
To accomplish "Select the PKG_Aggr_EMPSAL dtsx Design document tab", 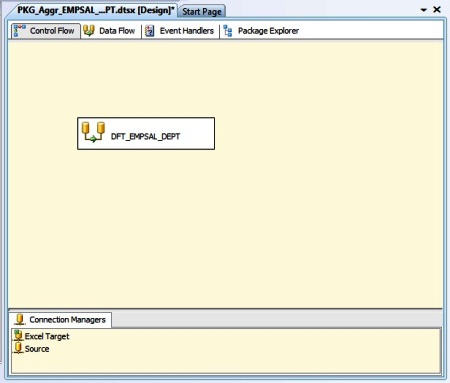I will tap(95, 10).
